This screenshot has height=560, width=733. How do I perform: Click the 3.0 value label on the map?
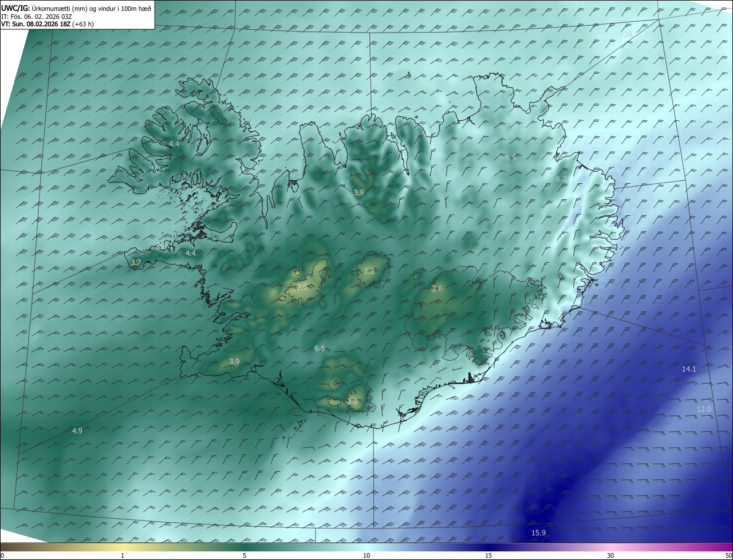(x=352, y=402)
